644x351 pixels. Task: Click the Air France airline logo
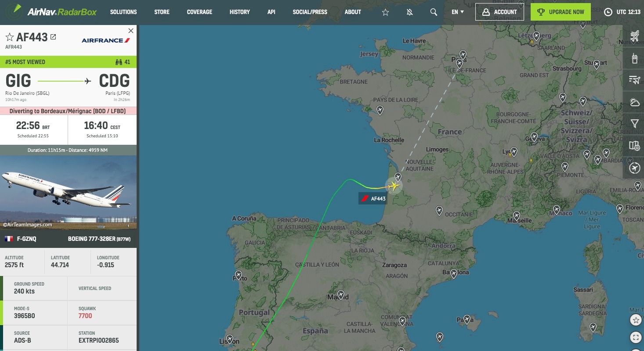106,40
